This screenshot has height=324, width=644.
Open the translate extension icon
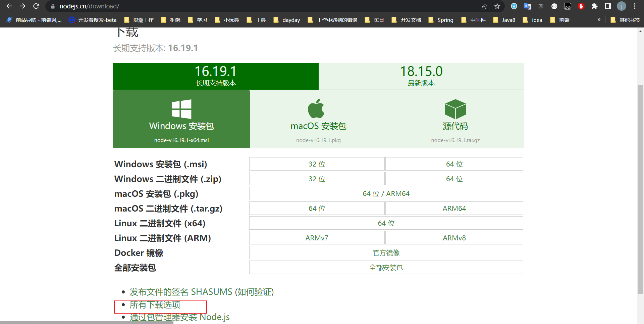click(x=527, y=6)
